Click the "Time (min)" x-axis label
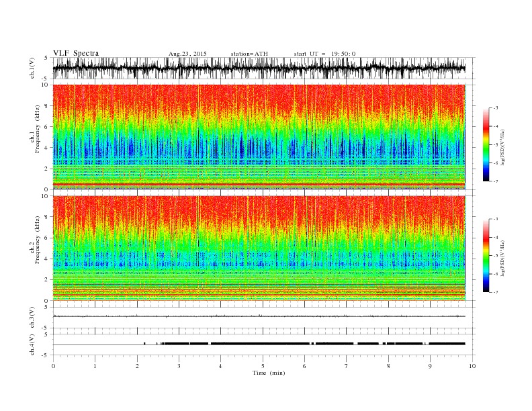The image size is (532, 411). pyautogui.click(x=269, y=373)
